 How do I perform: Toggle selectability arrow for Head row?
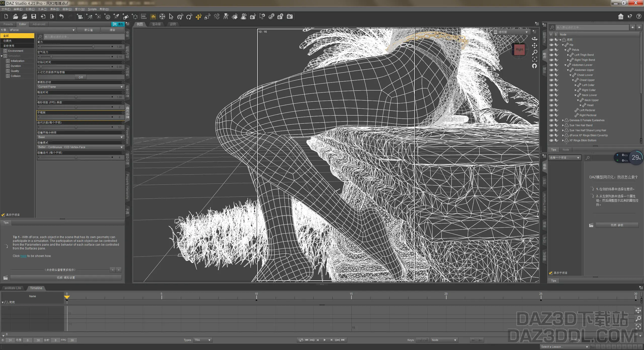[556, 105]
